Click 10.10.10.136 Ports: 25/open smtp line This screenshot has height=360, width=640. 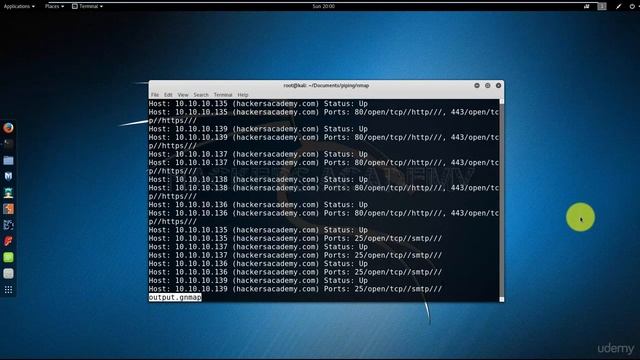pyautogui.click(x=296, y=272)
